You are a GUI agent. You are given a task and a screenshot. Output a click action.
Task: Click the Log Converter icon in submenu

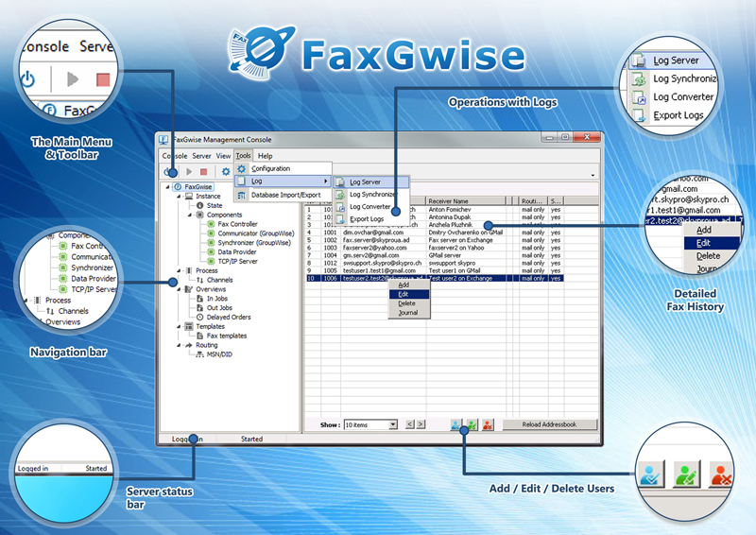[340, 207]
